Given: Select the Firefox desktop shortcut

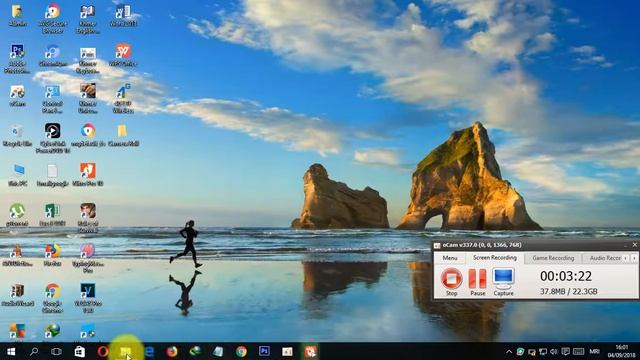Looking at the screenshot, I should click(52, 255).
